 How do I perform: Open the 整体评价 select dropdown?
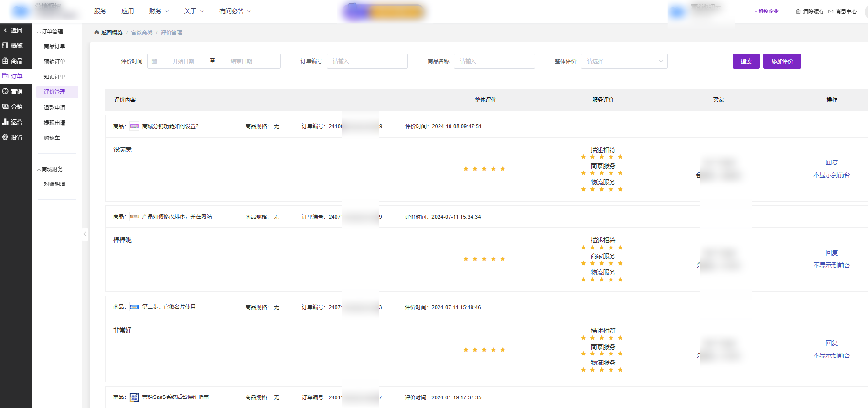click(x=624, y=61)
